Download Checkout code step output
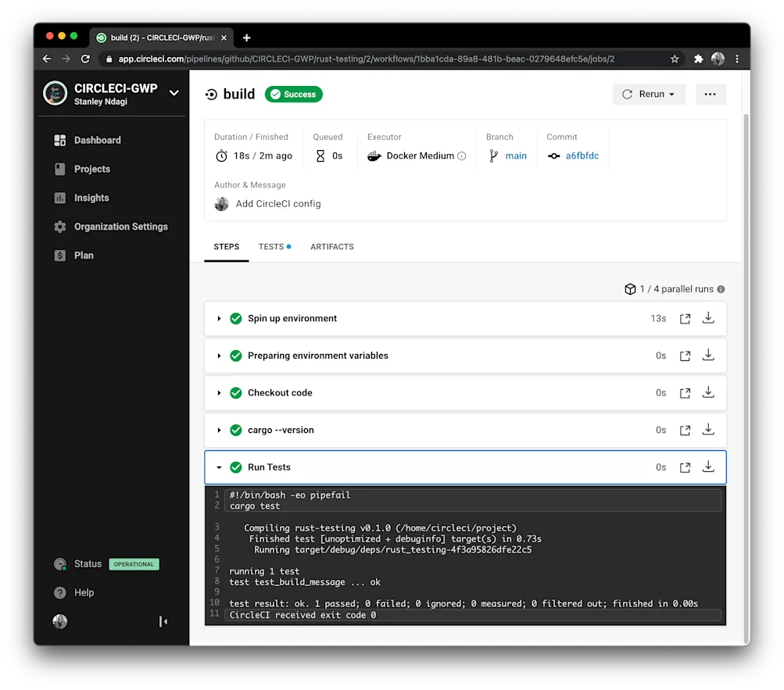 tap(708, 392)
